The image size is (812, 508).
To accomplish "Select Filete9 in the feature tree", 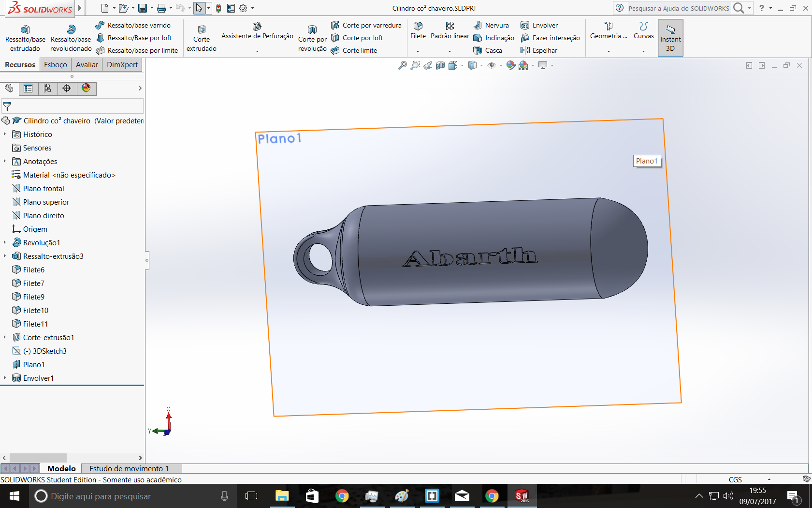I will [x=29, y=297].
